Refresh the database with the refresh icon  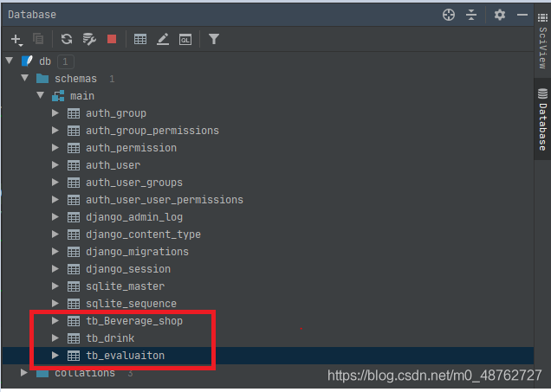(x=67, y=39)
